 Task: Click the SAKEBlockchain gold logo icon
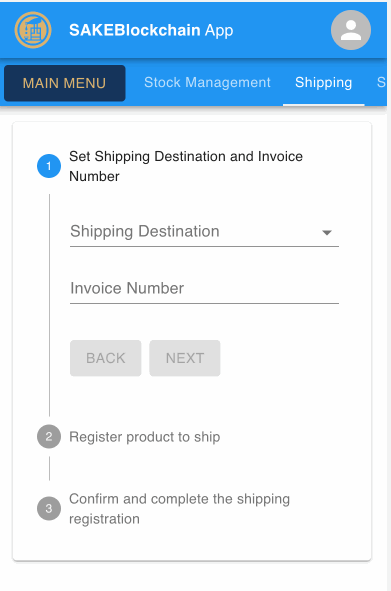click(x=33, y=30)
